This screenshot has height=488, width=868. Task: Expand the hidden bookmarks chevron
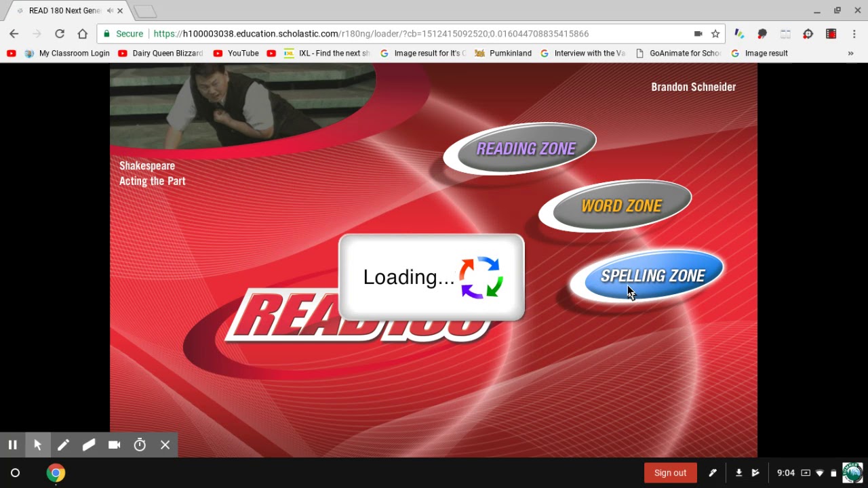851,53
